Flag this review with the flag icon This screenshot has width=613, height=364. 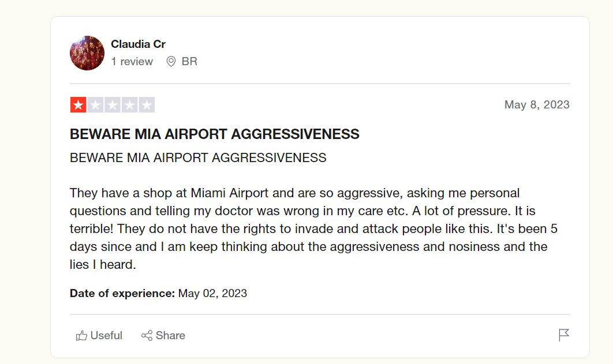tap(564, 335)
